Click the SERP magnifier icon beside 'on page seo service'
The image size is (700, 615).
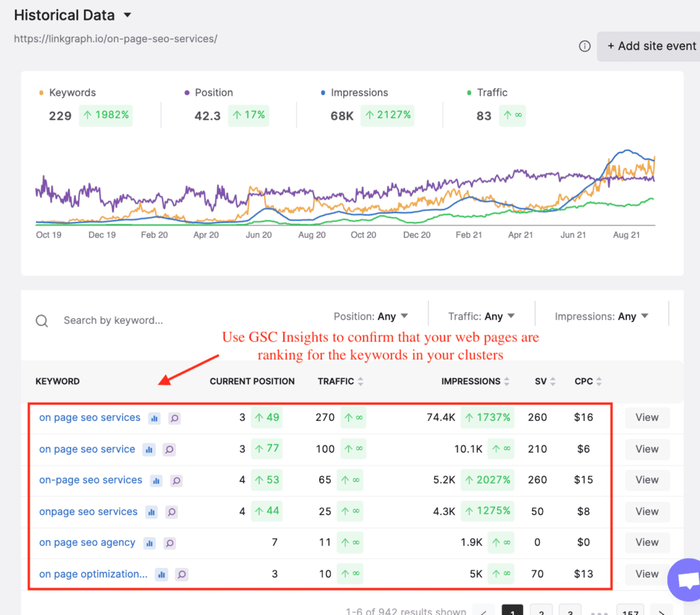click(169, 449)
